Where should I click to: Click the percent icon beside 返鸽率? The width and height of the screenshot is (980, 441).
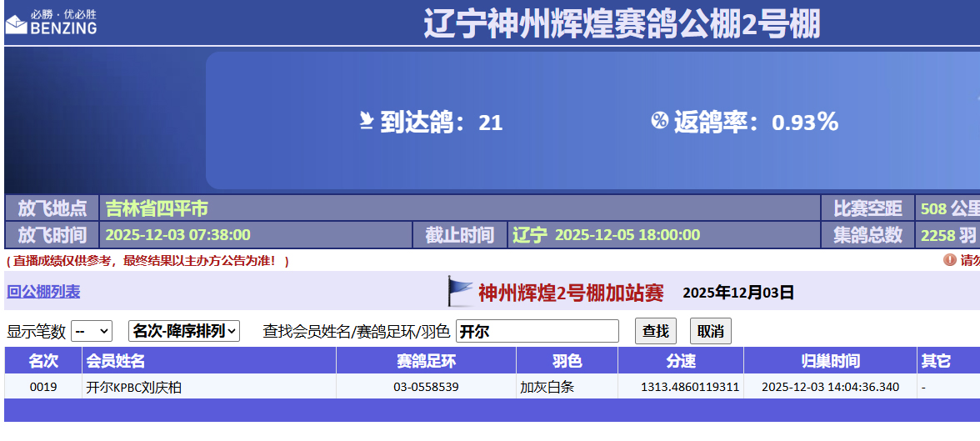tap(659, 122)
